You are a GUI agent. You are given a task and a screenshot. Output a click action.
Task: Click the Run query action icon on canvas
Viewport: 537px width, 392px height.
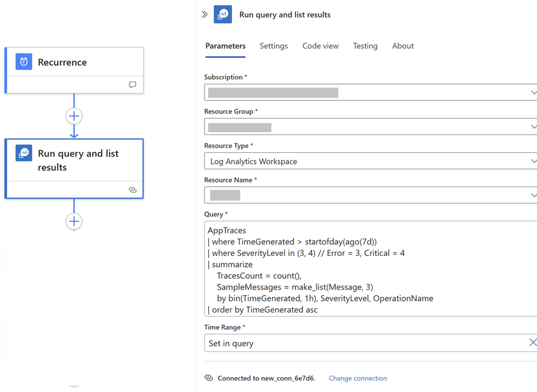point(24,153)
